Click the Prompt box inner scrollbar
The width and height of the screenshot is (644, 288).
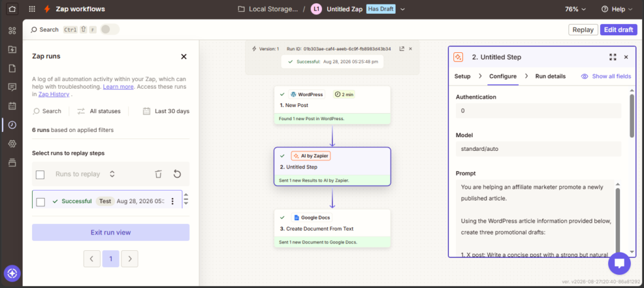618,220
